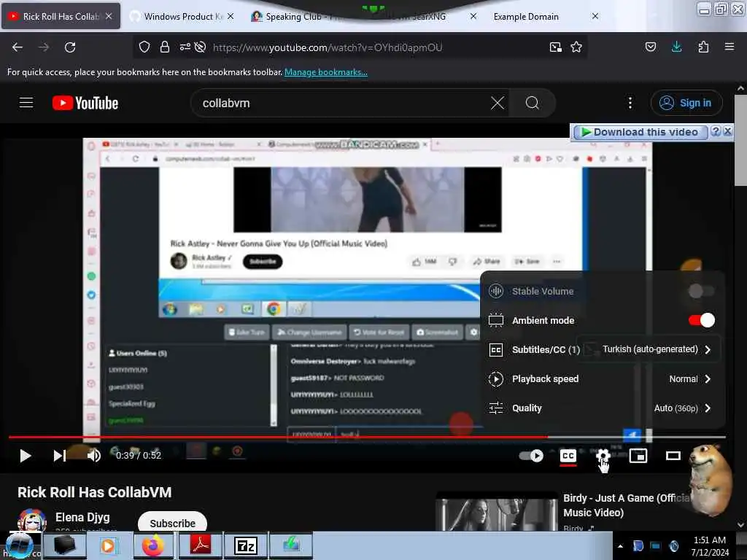Viewport: 747px width, 560px height.
Task: Open the Quality settings submenu
Action: pyautogui.click(x=603, y=408)
